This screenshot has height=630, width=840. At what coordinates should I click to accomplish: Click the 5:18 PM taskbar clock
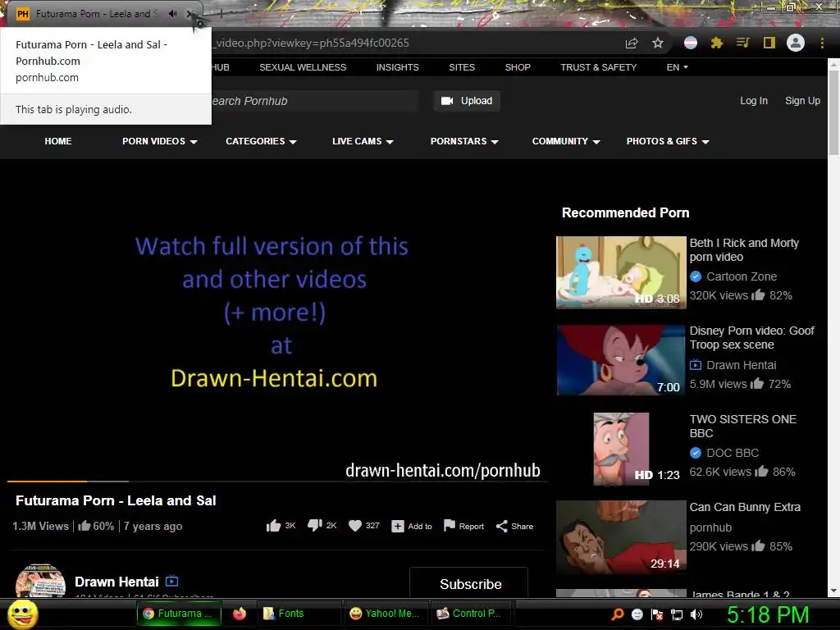pos(768,614)
